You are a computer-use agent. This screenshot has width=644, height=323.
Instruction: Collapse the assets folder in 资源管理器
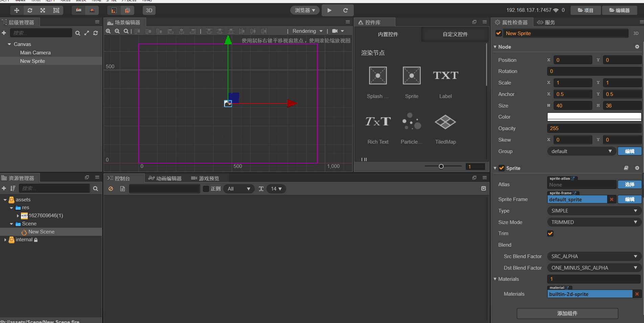tap(5, 200)
